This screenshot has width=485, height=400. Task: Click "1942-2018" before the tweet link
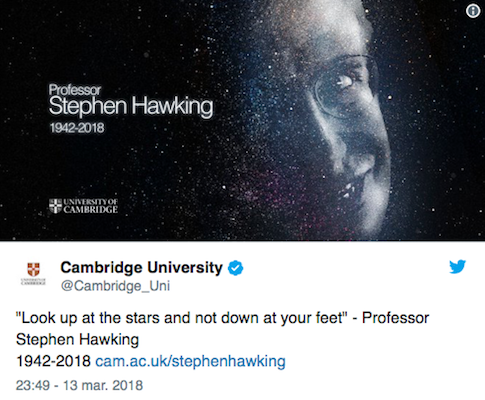point(53,361)
